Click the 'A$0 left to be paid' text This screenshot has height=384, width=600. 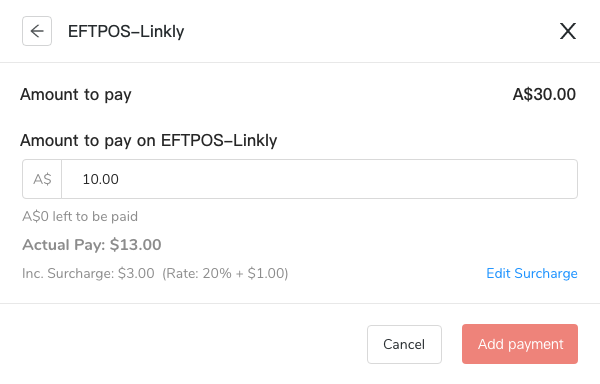(80, 216)
